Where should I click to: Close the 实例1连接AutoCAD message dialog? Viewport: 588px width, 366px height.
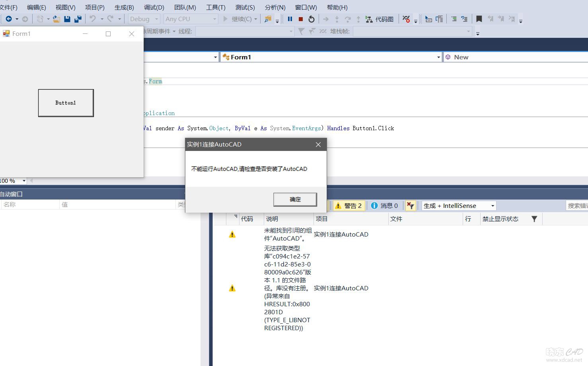point(318,145)
